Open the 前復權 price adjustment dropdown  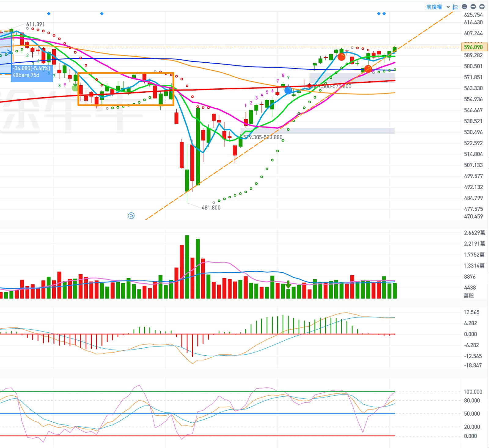pos(438,7)
